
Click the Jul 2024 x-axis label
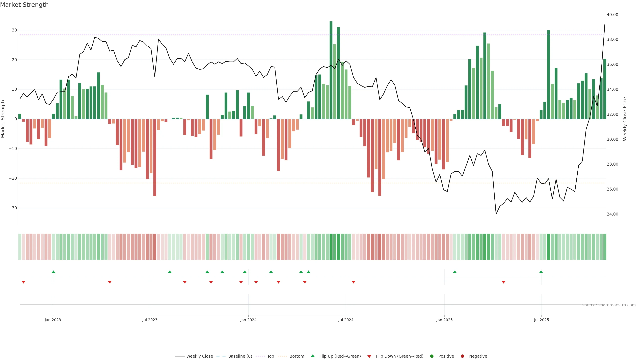(x=346, y=320)
